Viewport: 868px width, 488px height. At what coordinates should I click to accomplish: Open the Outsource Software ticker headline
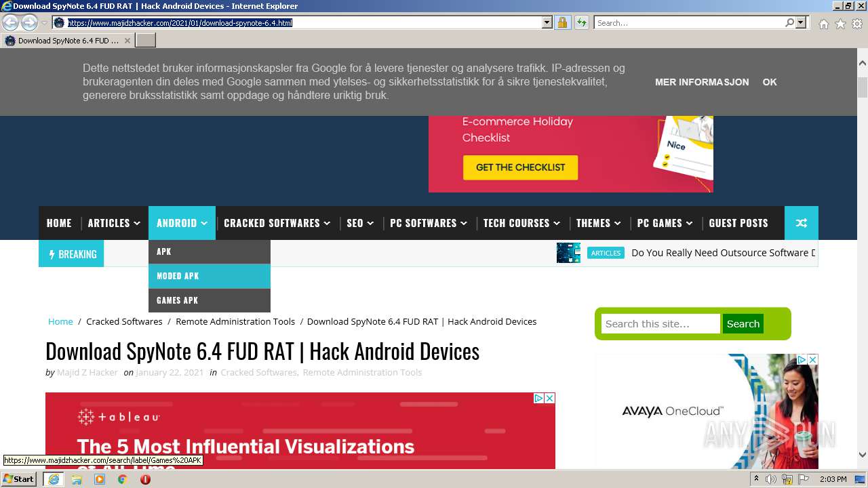(724, 253)
